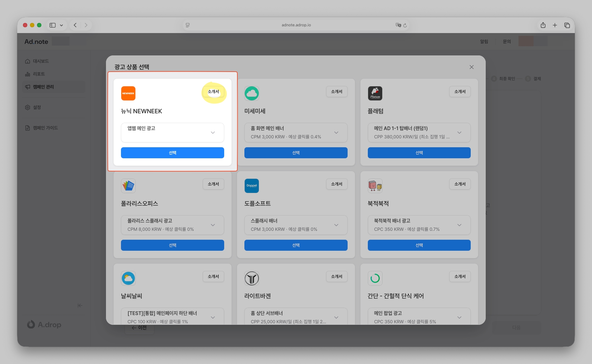The height and width of the screenshot is (364, 592).
Task: Click the 간단 green circle icon
Action: (375, 278)
